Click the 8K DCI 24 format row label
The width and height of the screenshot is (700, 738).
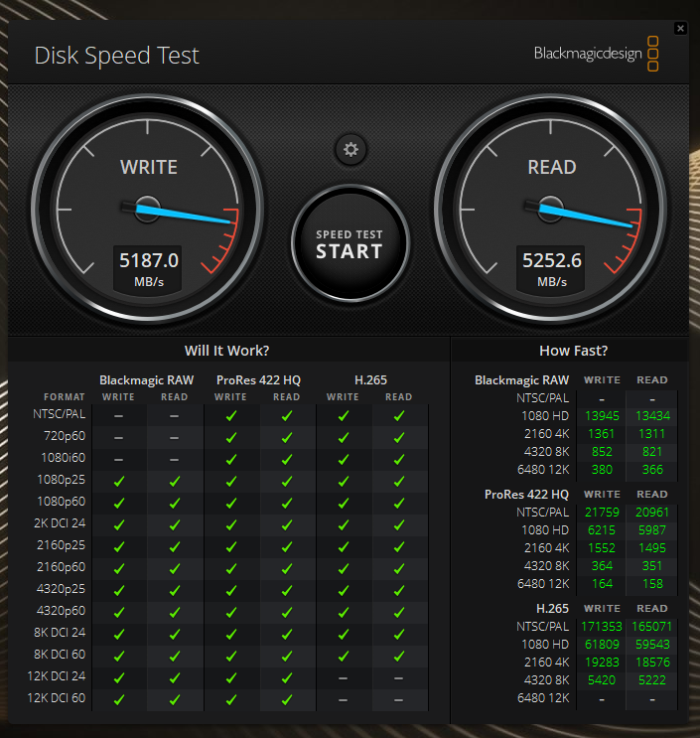pyautogui.click(x=60, y=633)
